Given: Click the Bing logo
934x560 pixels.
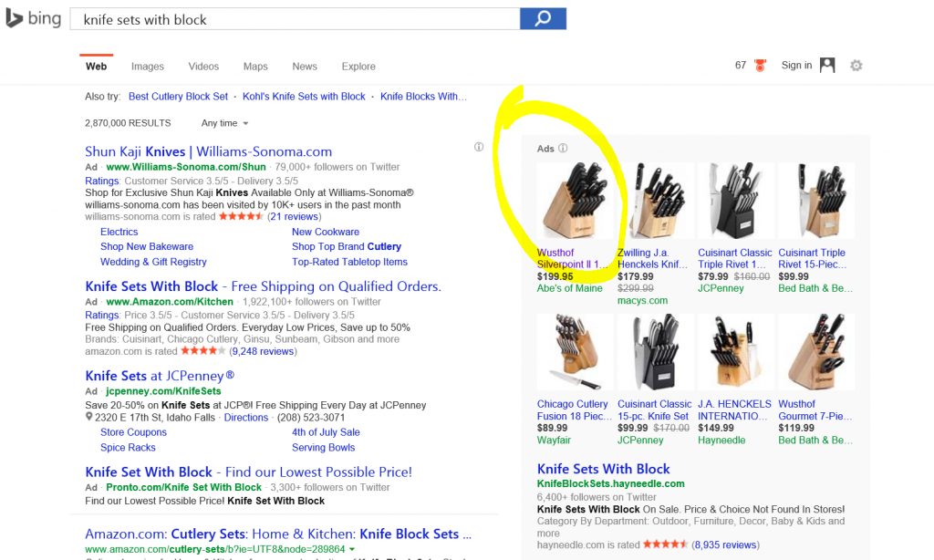Looking at the screenshot, I should pyautogui.click(x=33, y=18).
